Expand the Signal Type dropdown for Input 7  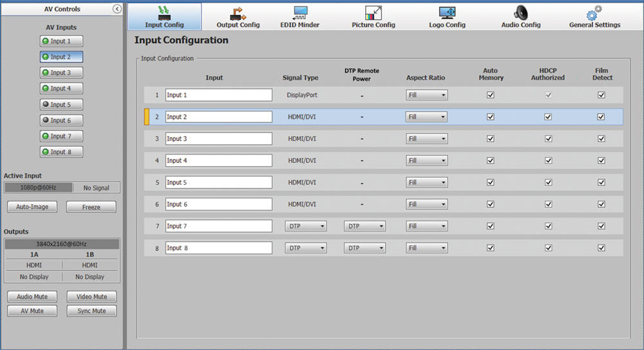(x=305, y=226)
